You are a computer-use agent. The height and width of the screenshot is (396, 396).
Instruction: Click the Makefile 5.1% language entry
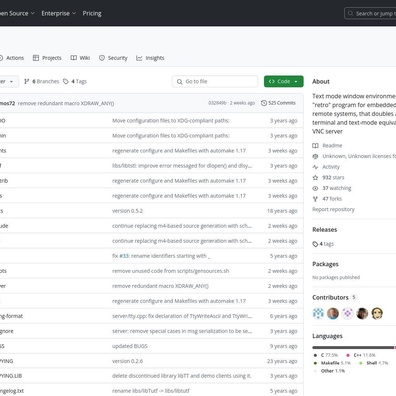point(332,363)
